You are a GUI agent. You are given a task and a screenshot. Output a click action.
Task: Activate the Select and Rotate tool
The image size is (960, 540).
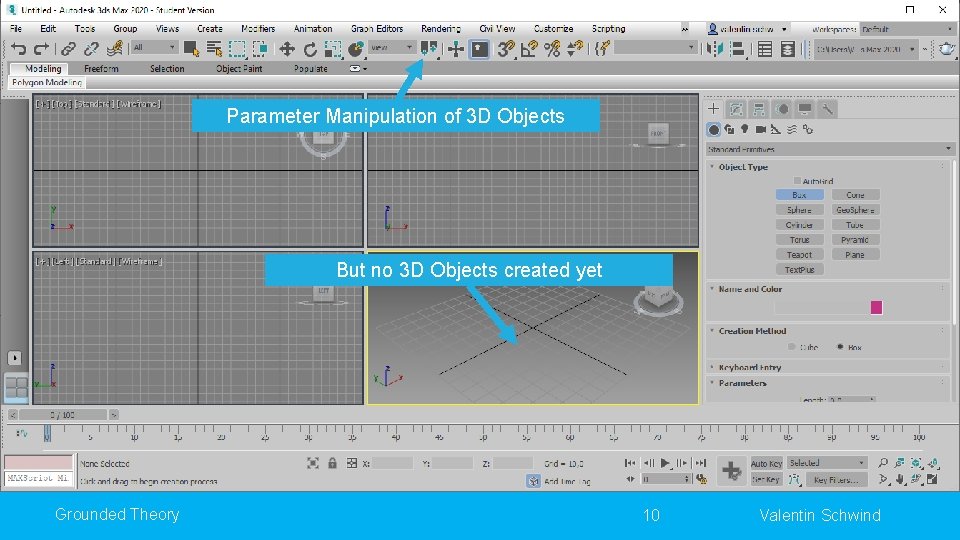point(310,49)
